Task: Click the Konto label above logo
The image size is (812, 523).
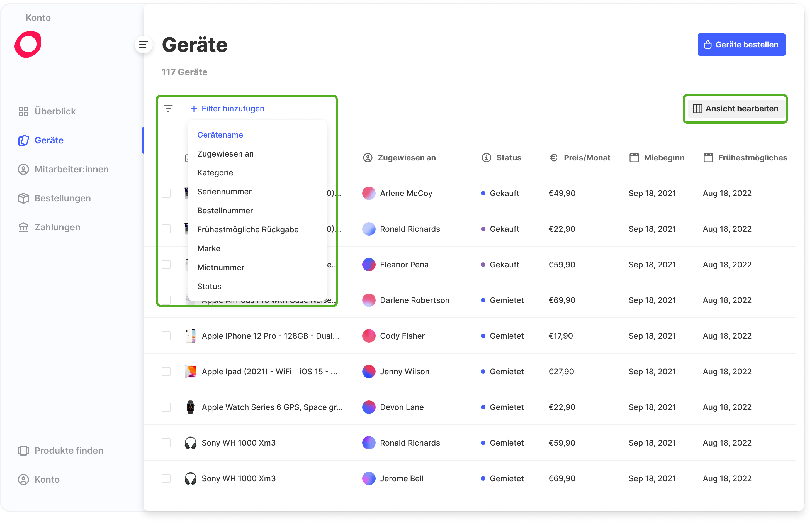Action: pos(38,18)
